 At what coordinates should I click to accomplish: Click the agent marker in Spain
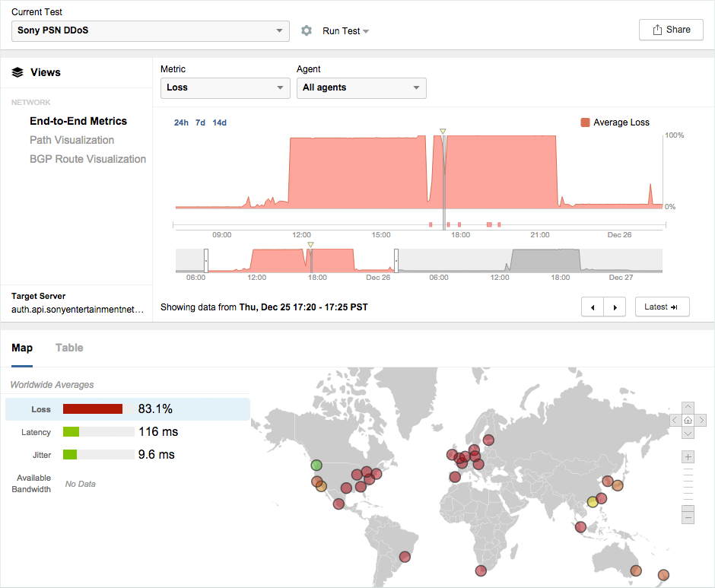[455, 477]
